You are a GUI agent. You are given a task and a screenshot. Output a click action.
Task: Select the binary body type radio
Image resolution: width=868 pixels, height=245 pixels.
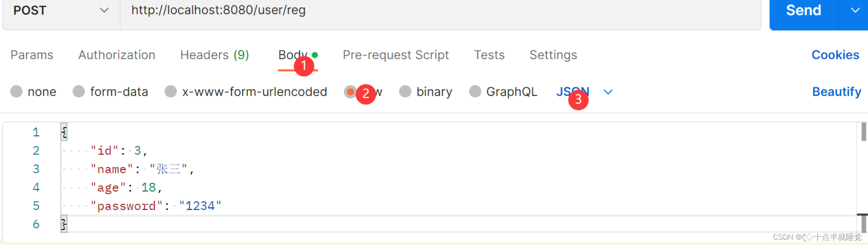405,91
